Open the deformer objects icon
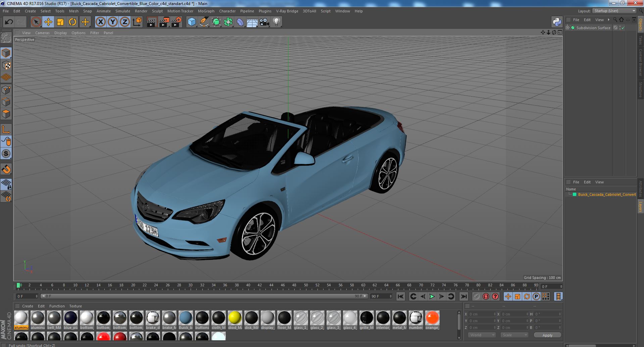The height and width of the screenshot is (347, 644). click(240, 22)
